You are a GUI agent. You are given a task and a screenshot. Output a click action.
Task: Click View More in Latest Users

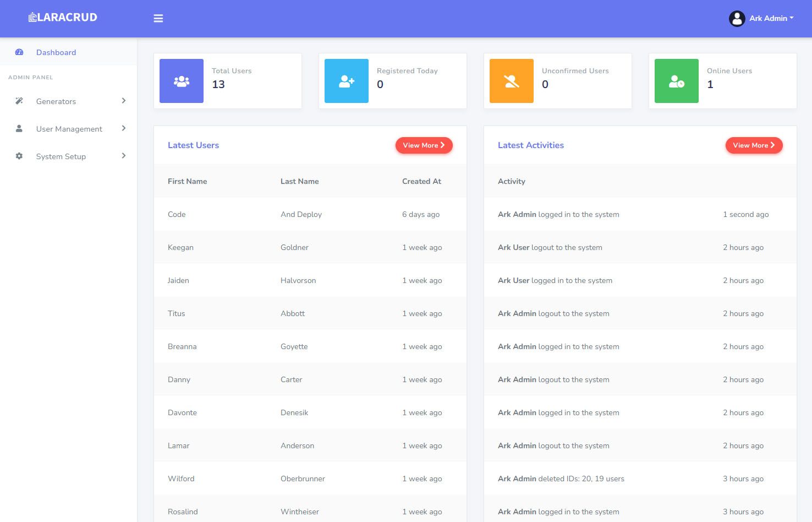[424, 145]
